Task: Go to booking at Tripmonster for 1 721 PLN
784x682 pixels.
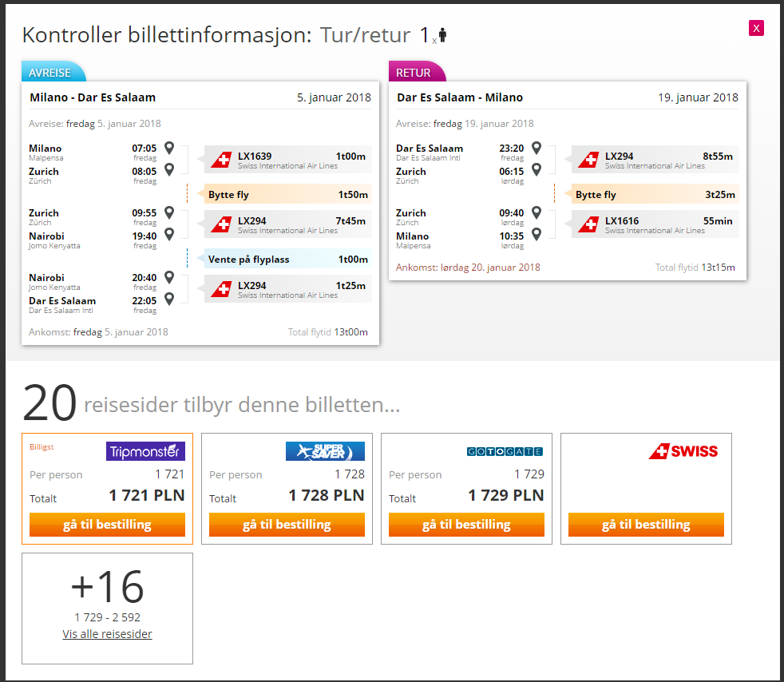Action: [x=107, y=525]
